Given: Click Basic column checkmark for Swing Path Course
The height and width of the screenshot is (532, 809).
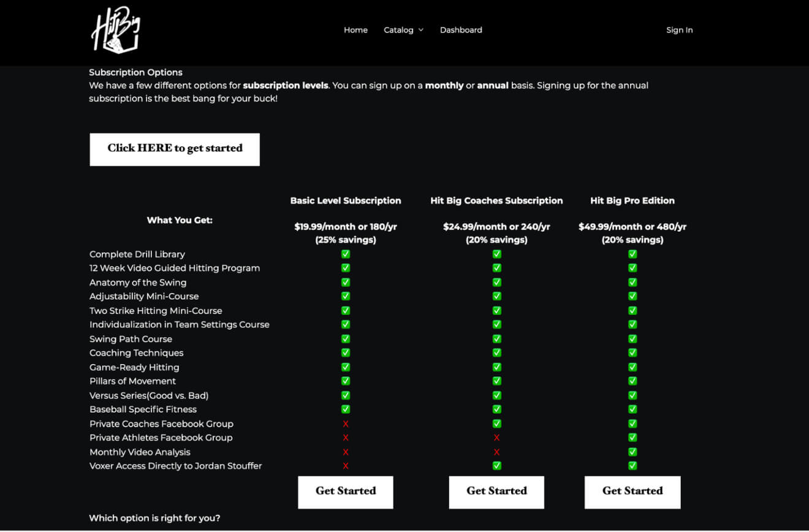Looking at the screenshot, I should coord(346,339).
